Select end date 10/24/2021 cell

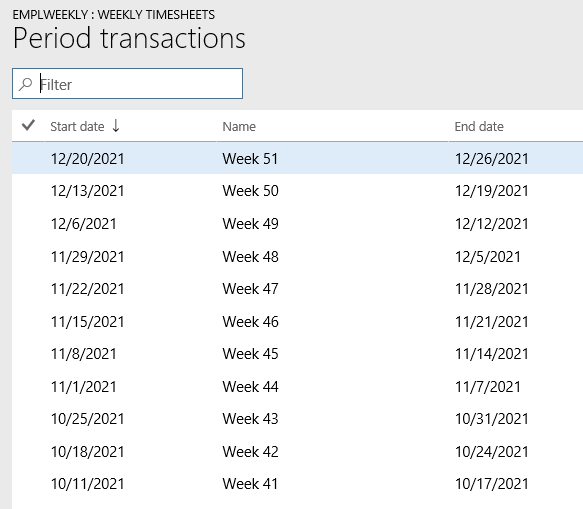pos(492,452)
